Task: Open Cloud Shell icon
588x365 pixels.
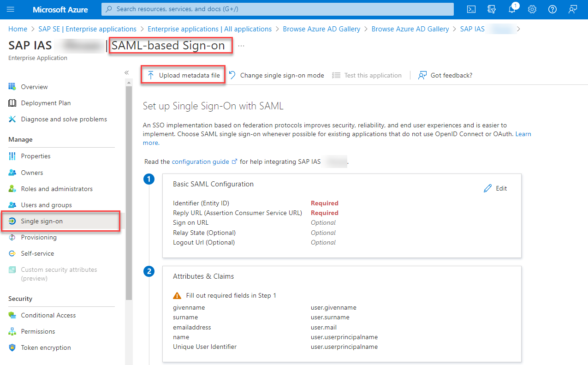Action: coord(471,9)
